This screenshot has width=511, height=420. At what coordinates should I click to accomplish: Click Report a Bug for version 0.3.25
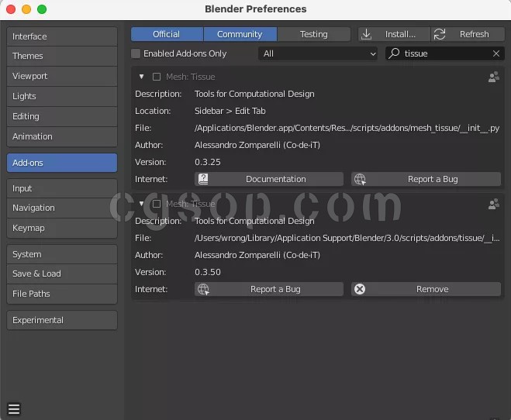(x=426, y=179)
